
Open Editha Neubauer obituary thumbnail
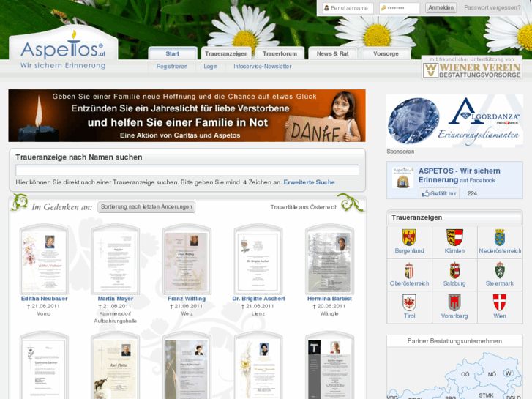pyautogui.click(x=44, y=259)
